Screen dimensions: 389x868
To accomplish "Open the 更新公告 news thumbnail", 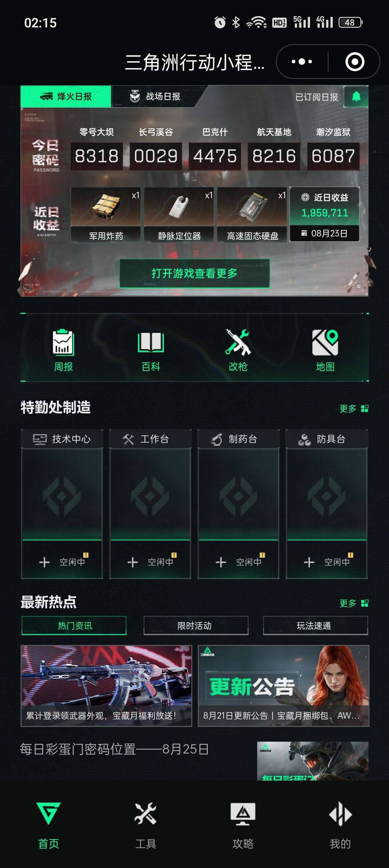I will point(283,686).
